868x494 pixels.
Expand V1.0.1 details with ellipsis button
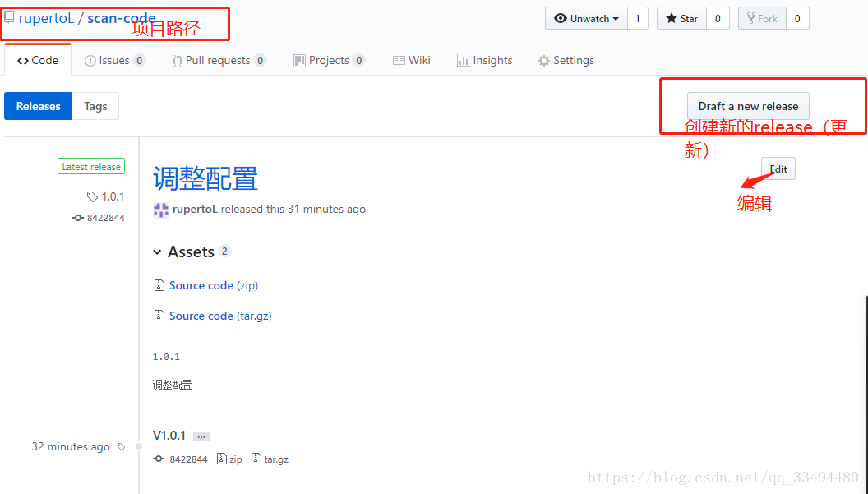coord(201,436)
